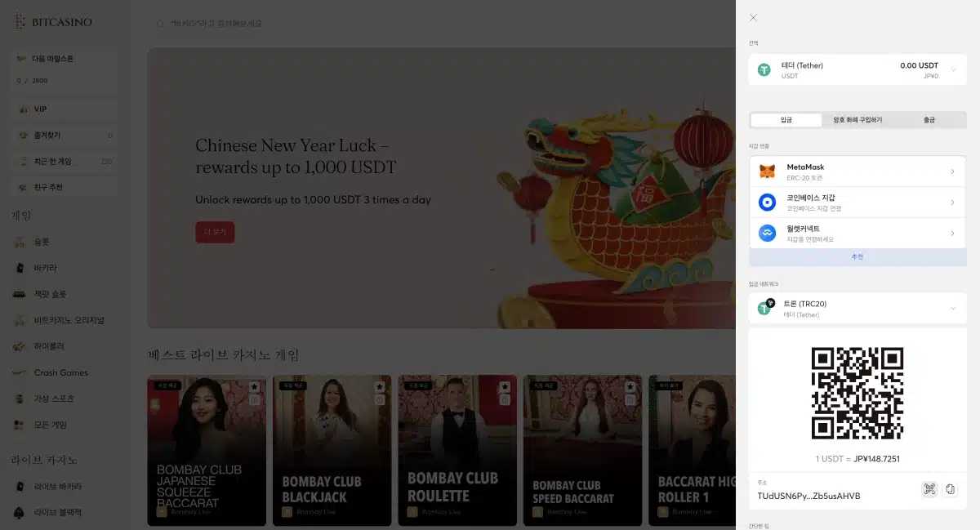The height and width of the screenshot is (530, 980).
Task: Open Bombay Club Japanese Squeeze Baccarat game
Action: pos(207,450)
